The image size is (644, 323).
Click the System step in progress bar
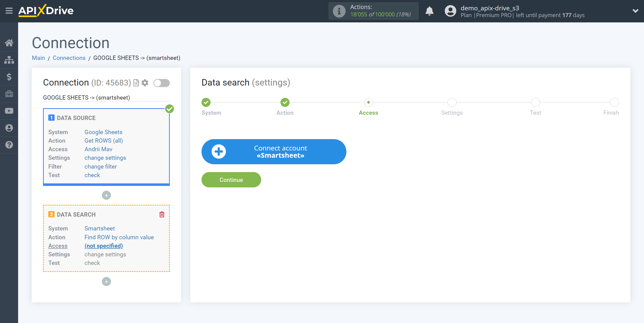206,102
